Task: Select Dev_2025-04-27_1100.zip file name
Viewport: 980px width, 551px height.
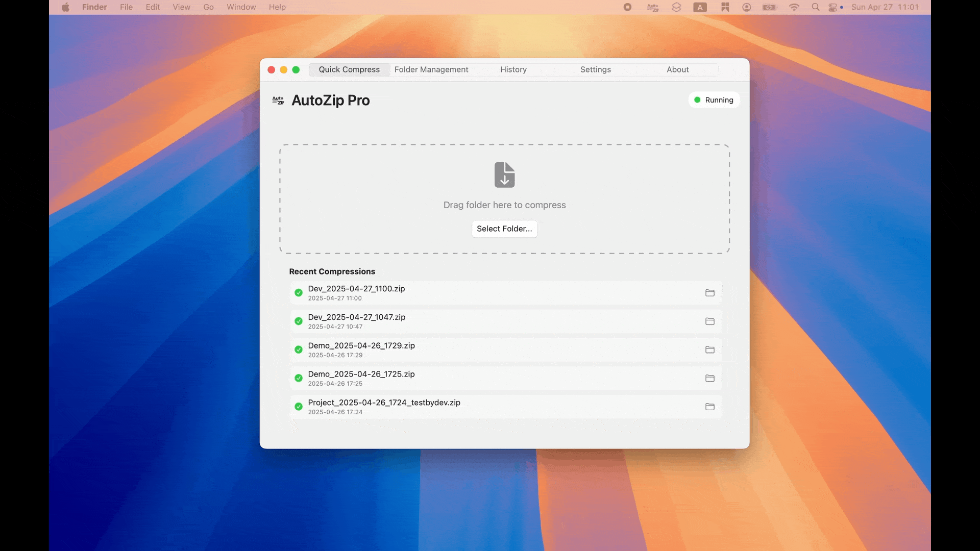Action: coord(356,289)
